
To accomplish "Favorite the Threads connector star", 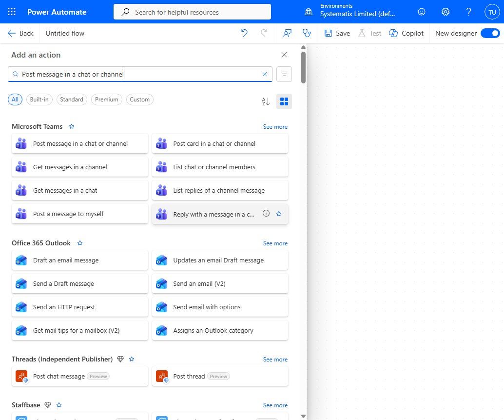I will click(132, 359).
